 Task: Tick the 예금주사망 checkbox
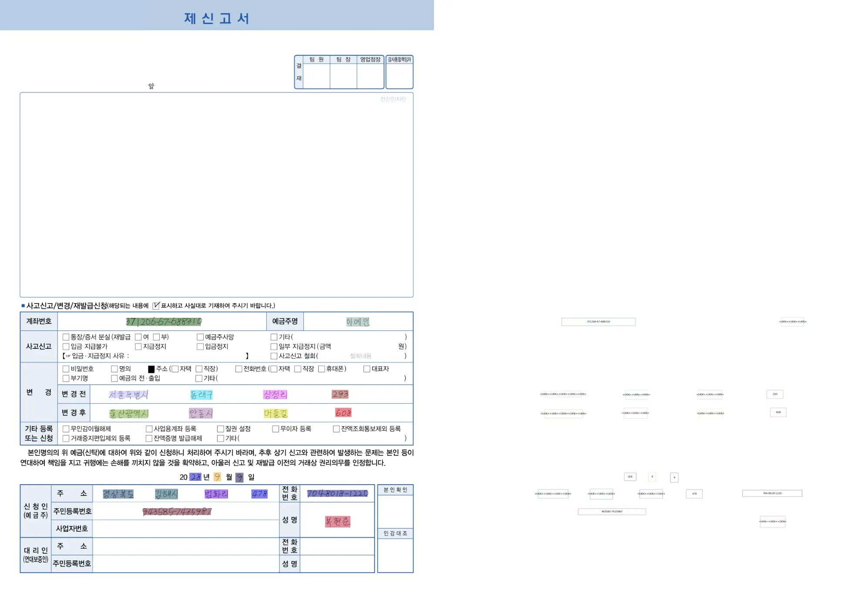[200, 337]
